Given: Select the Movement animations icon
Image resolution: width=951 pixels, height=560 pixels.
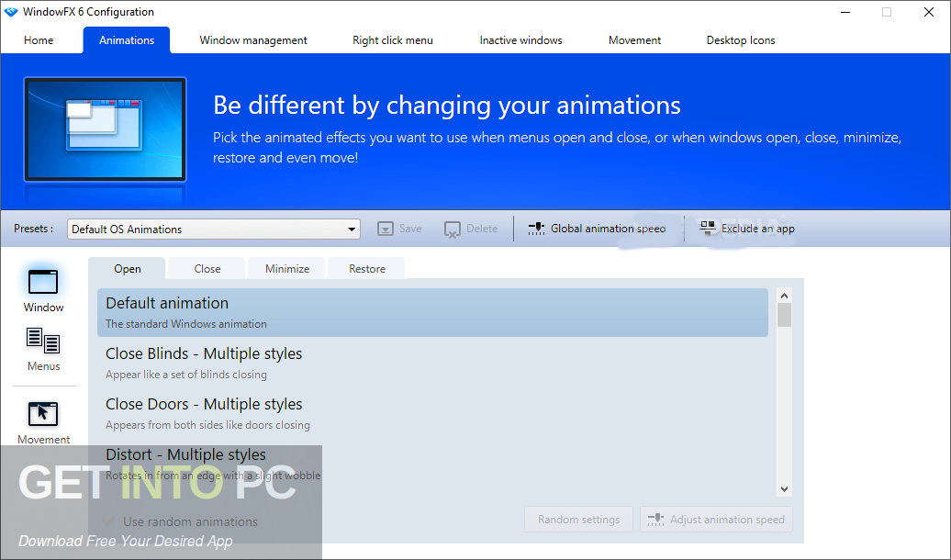Looking at the screenshot, I should (x=43, y=414).
